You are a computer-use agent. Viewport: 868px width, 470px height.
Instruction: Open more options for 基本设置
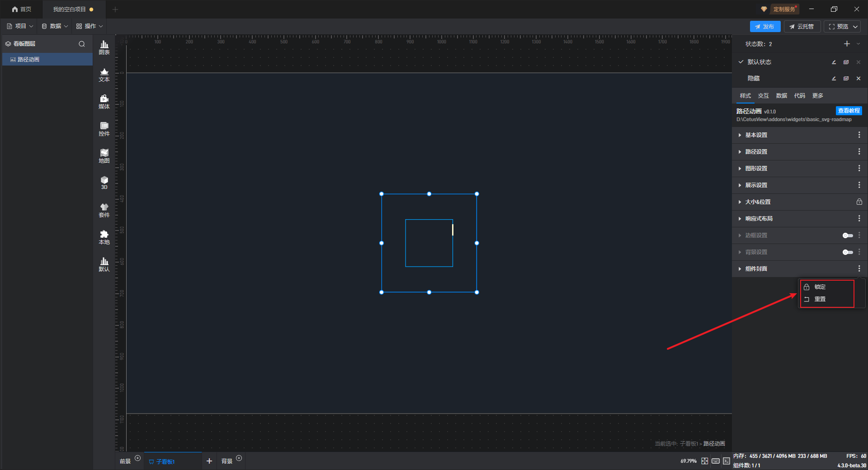859,135
